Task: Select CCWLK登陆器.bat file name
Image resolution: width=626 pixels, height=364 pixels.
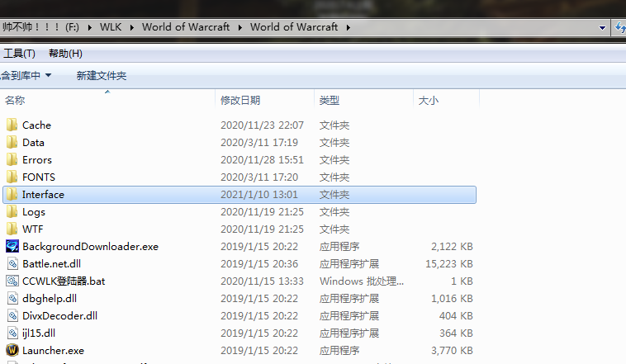Action: click(x=64, y=281)
